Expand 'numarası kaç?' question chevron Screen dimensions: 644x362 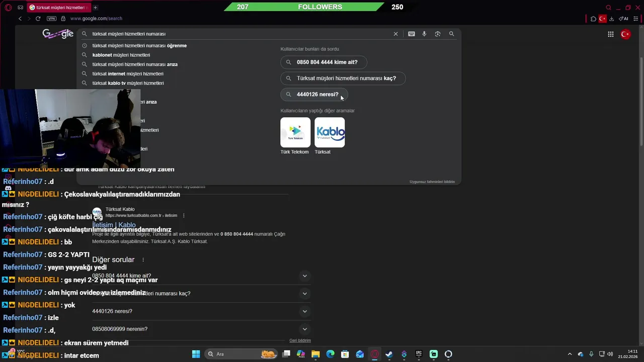tap(304, 294)
